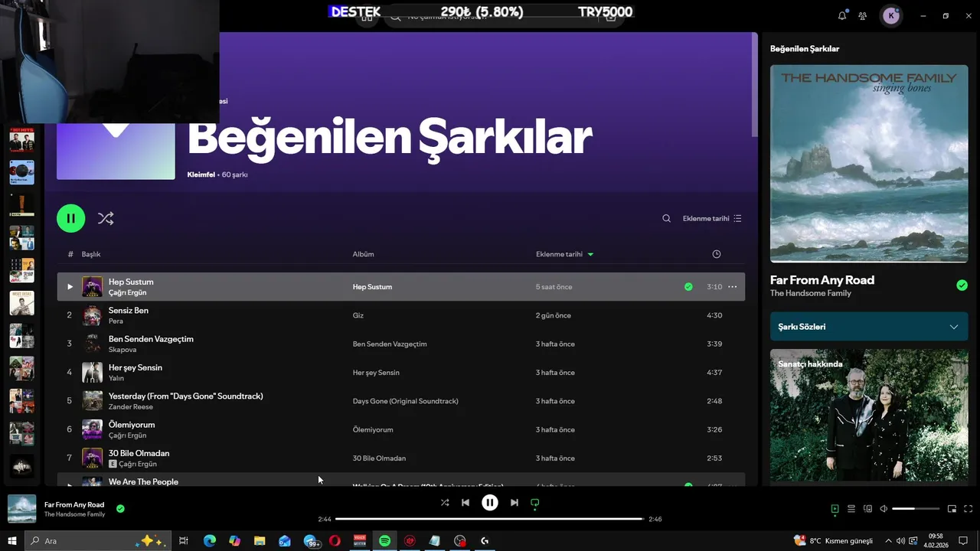The width and height of the screenshot is (980, 551).
Task: Open Spotify icon in Windows taskbar
Action: [384, 541]
